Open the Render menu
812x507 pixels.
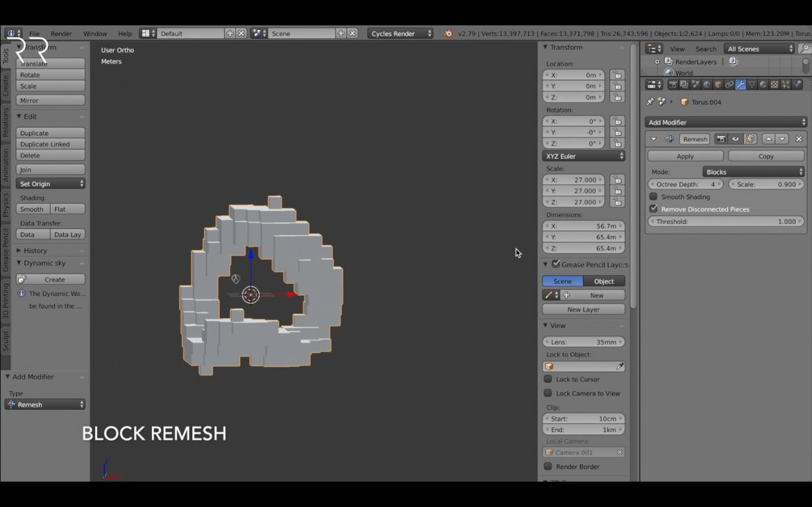coord(61,33)
